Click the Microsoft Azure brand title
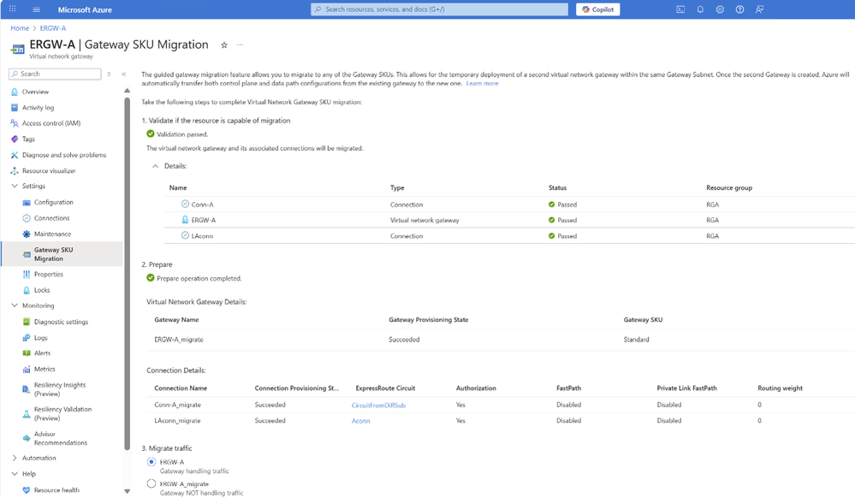The image size is (855, 504). [85, 9]
